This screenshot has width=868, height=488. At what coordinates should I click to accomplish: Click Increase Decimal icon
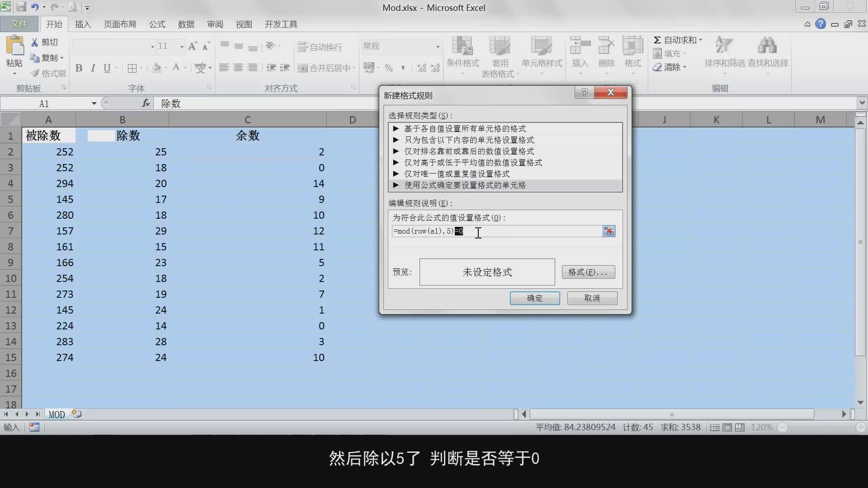click(421, 68)
